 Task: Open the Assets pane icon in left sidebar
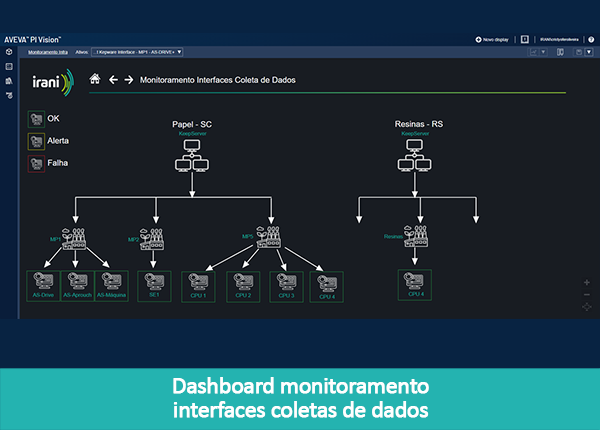tap(9, 52)
